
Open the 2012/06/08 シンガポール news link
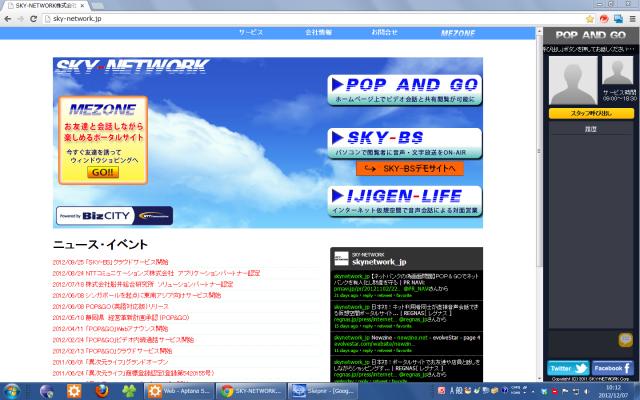[137, 295]
